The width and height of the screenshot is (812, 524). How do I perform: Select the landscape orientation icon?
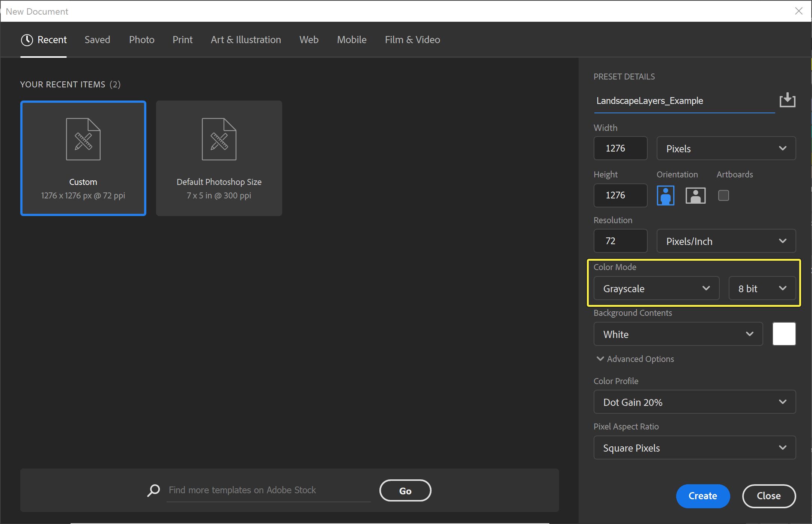tap(695, 195)
